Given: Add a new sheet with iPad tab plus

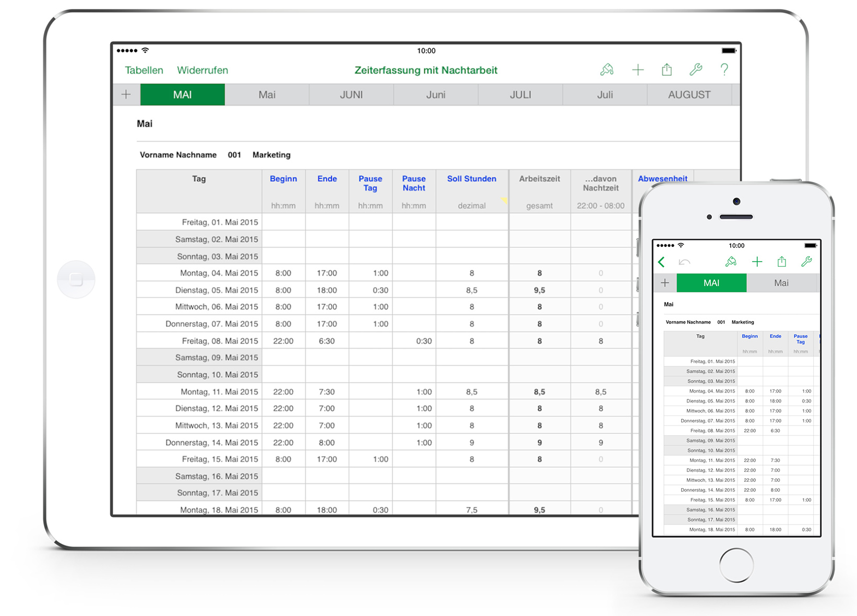Looking at the screenshot, I should (126, 94).
